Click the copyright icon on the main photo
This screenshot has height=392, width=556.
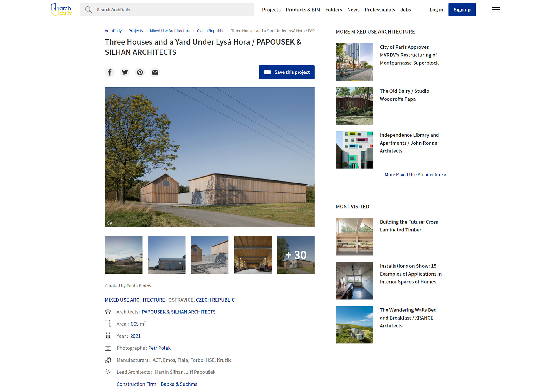click(110, 223)
